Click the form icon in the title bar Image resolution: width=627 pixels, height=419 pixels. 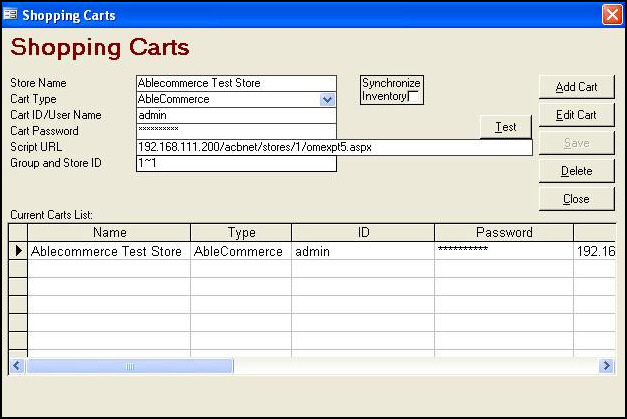coord(10,15)
